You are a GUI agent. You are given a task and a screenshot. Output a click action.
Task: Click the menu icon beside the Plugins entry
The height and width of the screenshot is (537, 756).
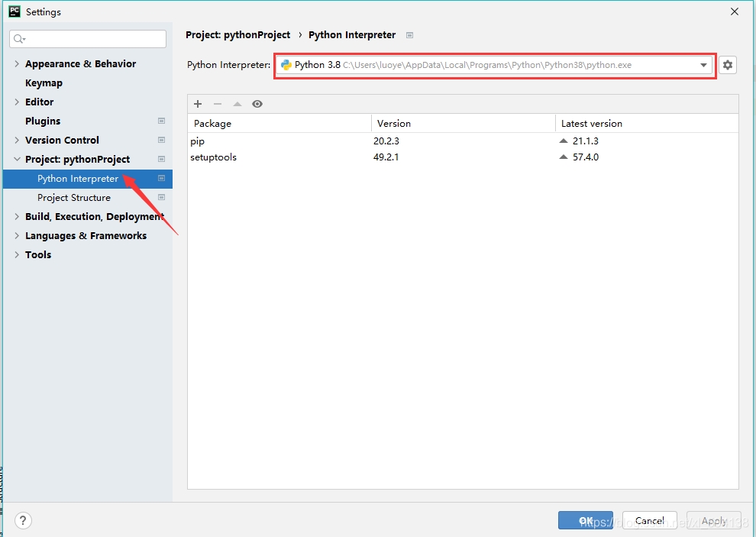160,121
